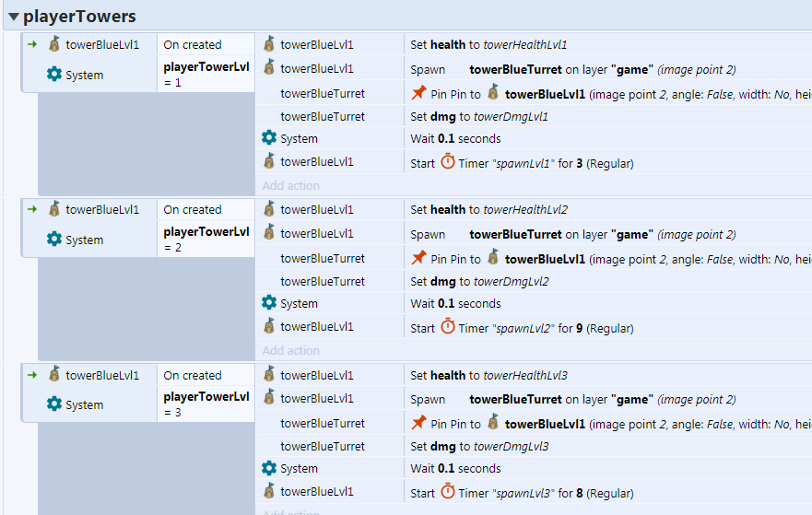Select the playerTowerLvl = 3 condition

(206, 404)
